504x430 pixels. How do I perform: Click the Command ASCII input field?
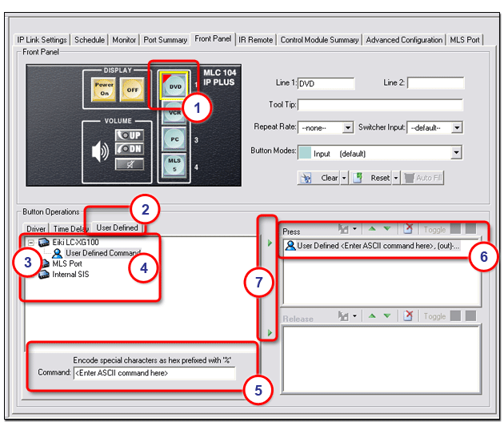click(154, 373)
